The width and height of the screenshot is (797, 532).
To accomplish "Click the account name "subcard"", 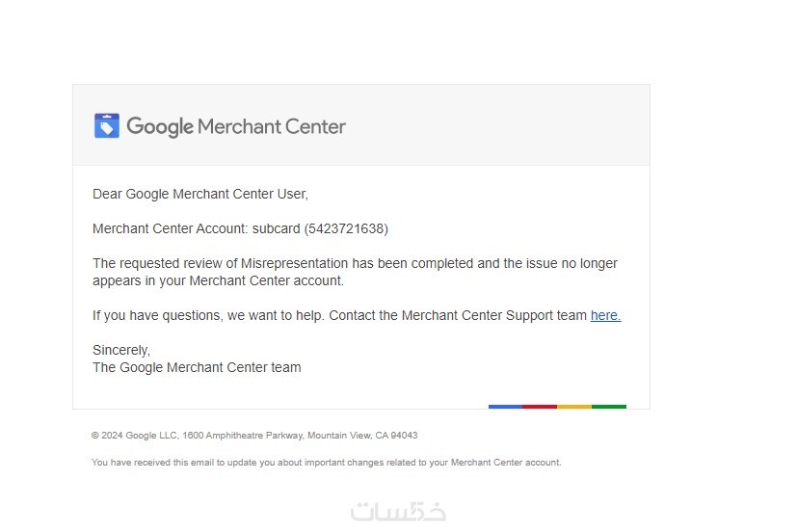I will [x=276, y=228].
